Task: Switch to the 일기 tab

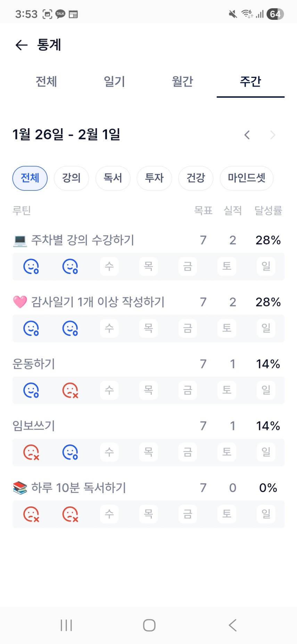Action: tap(114, 82)
